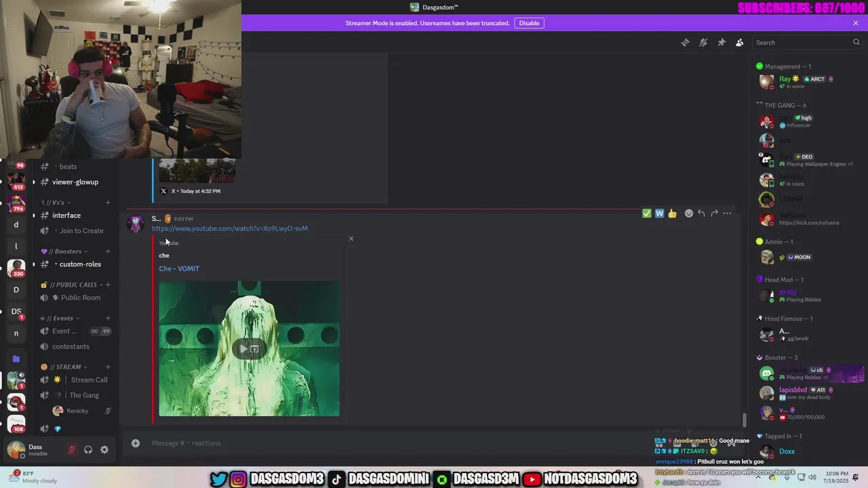
Task: Join the Stream Call voice channel
Action: click(89, 380)
